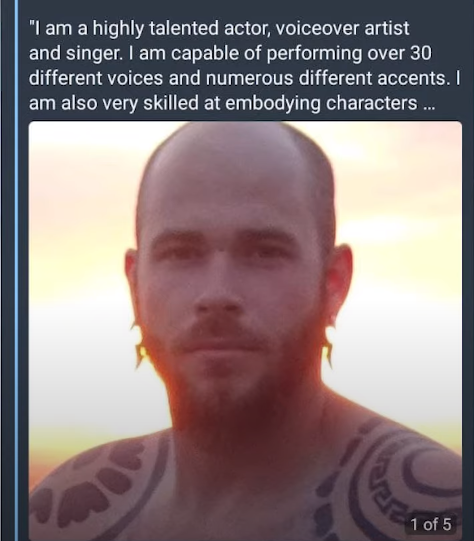Image resolution: width=474 pixels, height=541 pixels.
Task: Click the line mentioning "over 30"
Action: point(230,53)
